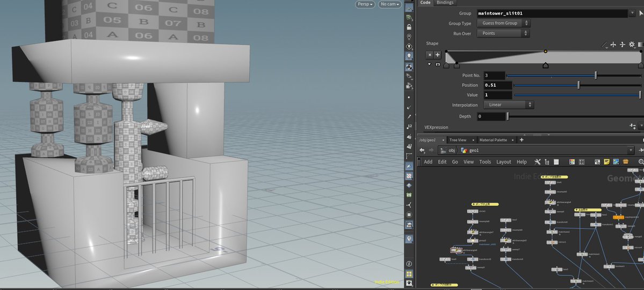Click the grid layout icon in network toolbar
This screenshot has height=290, width=644.
pyautogui.click(x=581, y=162)
